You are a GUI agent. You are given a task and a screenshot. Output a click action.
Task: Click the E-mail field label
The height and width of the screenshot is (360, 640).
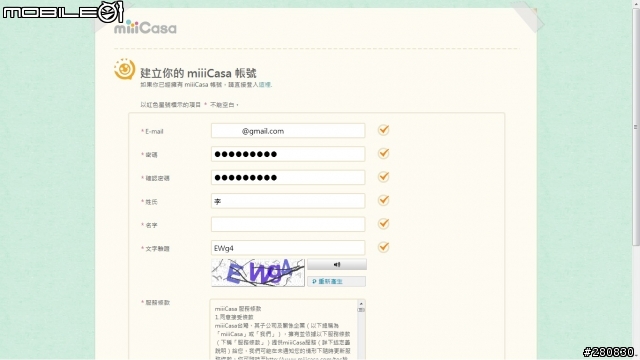coord(154,131)
